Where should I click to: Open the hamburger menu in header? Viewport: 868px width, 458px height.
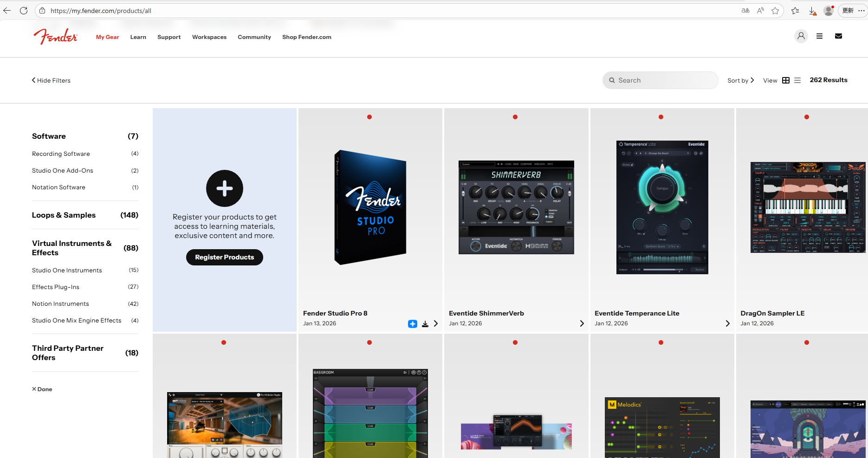(x=819, y=36)
